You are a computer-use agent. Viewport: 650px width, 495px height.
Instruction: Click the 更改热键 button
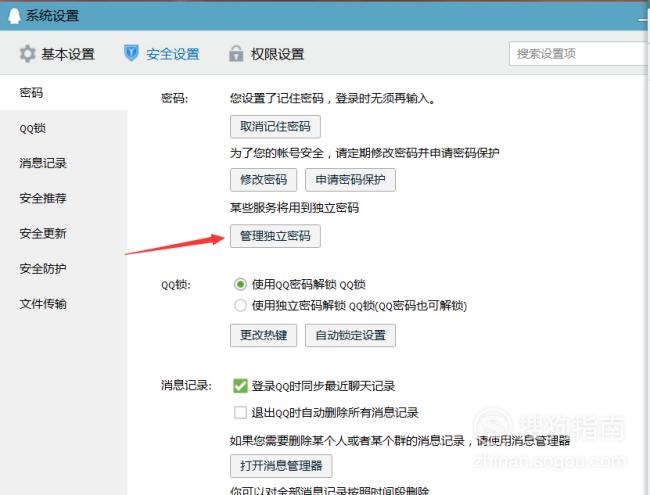tap(264, 335)
